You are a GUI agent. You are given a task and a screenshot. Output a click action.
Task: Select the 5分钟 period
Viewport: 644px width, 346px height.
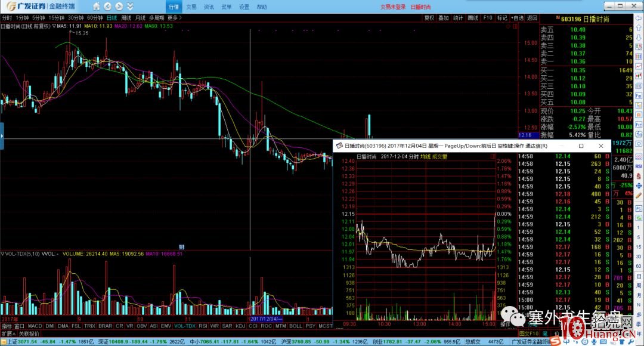click(39, 18)
